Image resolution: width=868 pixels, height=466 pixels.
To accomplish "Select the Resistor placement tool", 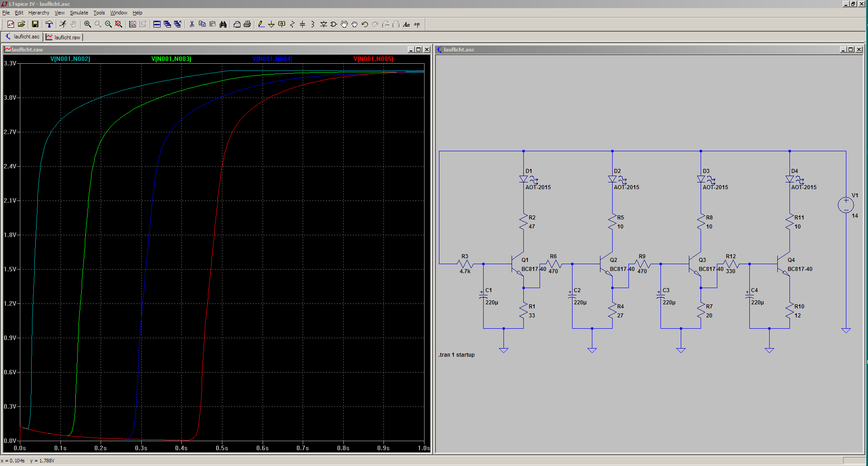I will tap(292, 24).
